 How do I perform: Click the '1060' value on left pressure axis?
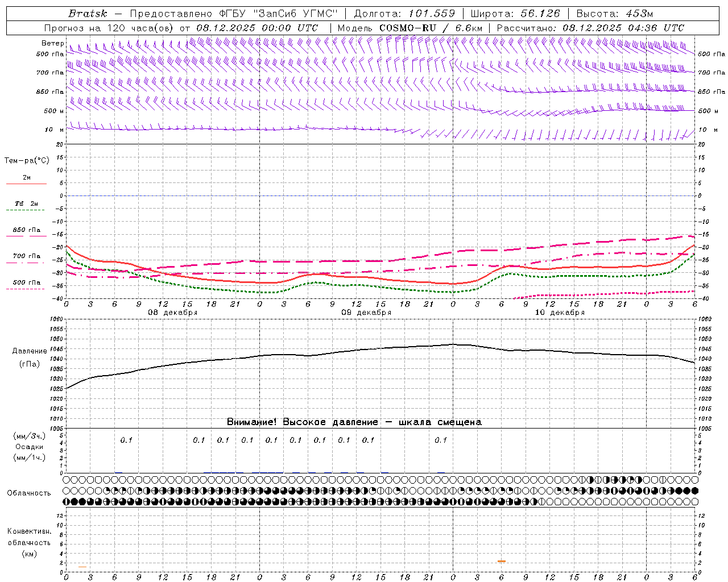click(56, 319)
